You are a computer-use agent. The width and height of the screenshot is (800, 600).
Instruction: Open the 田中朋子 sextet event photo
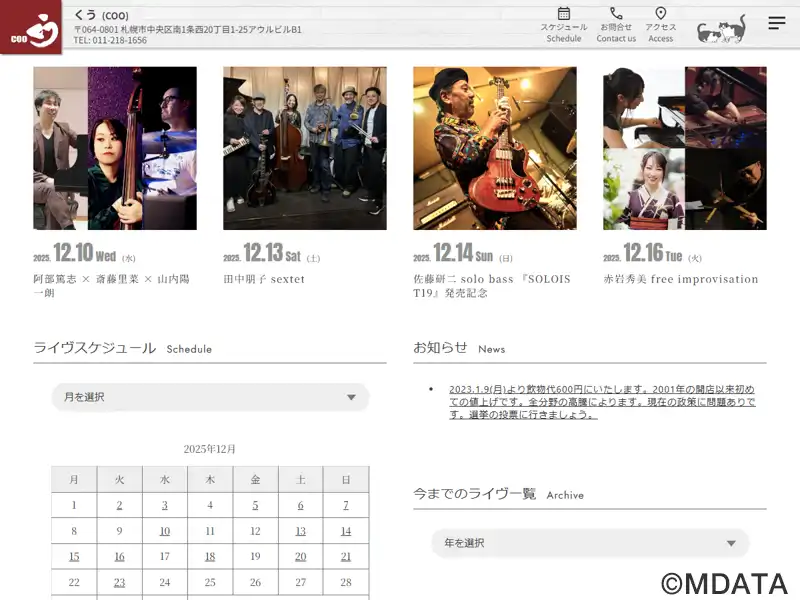coord(305,148)
